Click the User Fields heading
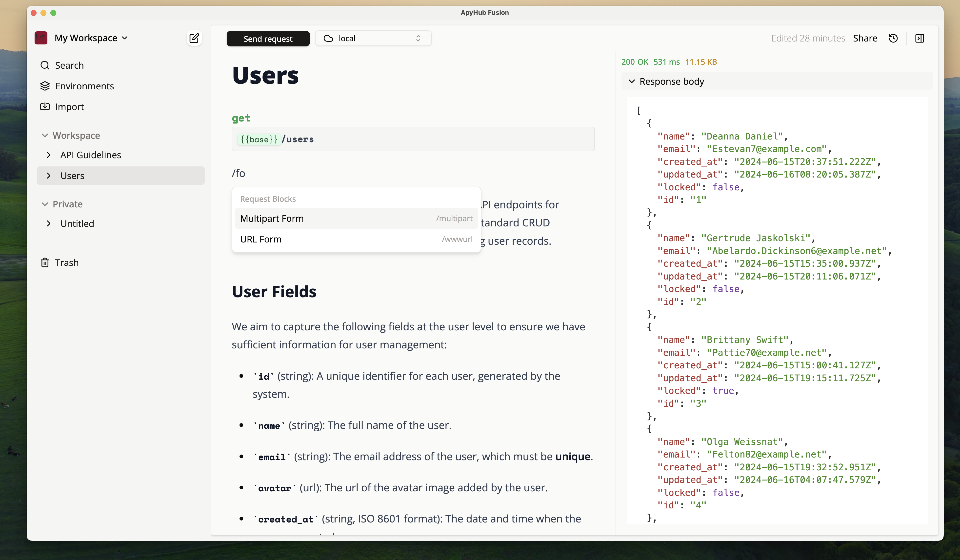This screenshot has width=960, height=560. pyautogui.click(x=274, y=291)
